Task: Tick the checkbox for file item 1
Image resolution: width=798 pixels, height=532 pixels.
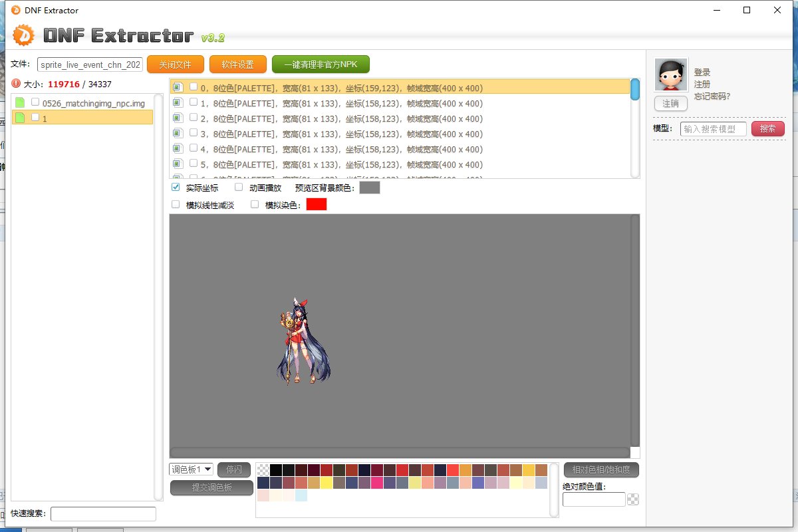Action: pos(35,117)
